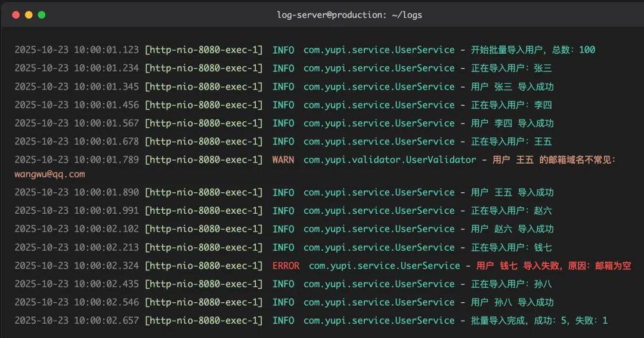Close the terminal window with red button
This screenshot has height=338, width=644.
tap(16, 15)
